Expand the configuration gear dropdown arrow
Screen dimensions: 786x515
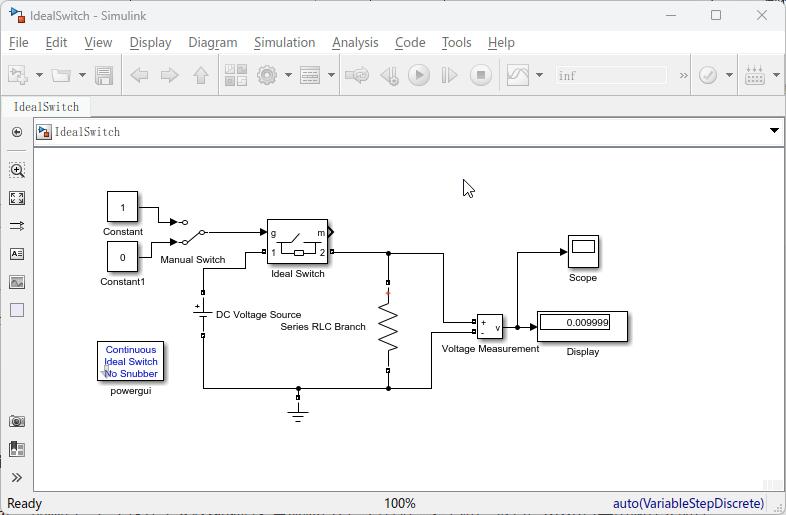point(288,76)
